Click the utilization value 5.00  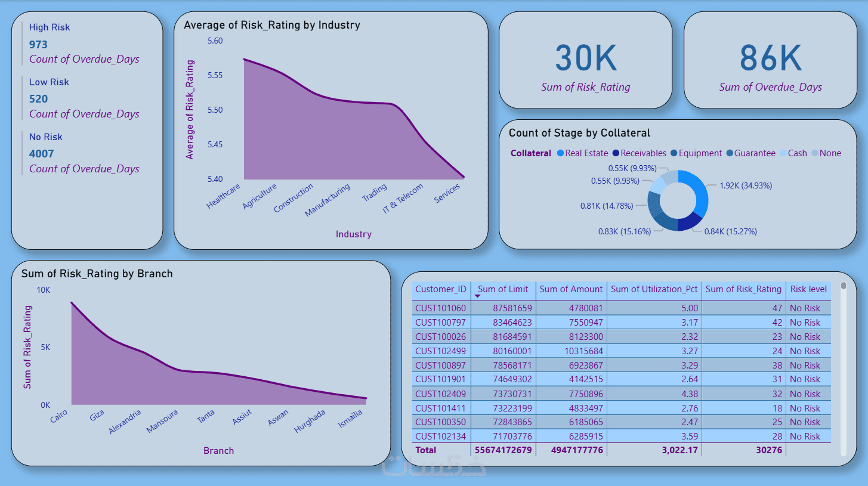click(689, 308)
